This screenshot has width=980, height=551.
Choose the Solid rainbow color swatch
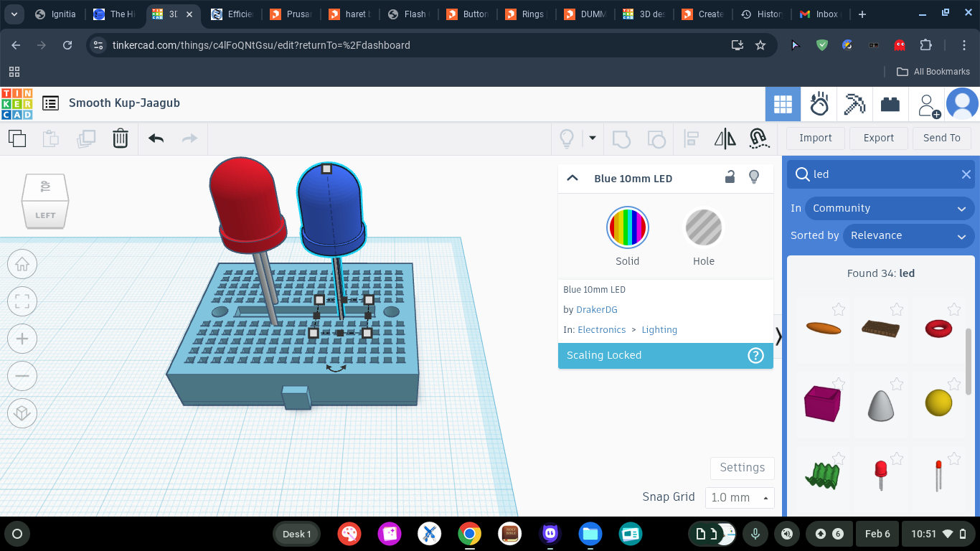click(628, 227)
